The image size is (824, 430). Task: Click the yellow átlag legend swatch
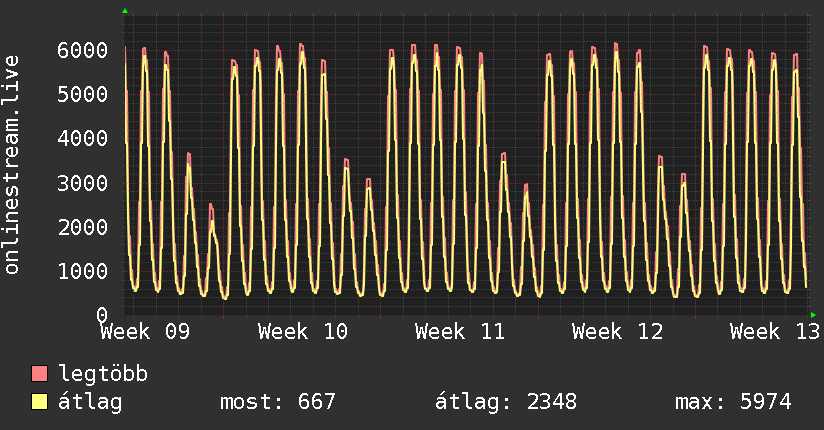click(39, 401)
